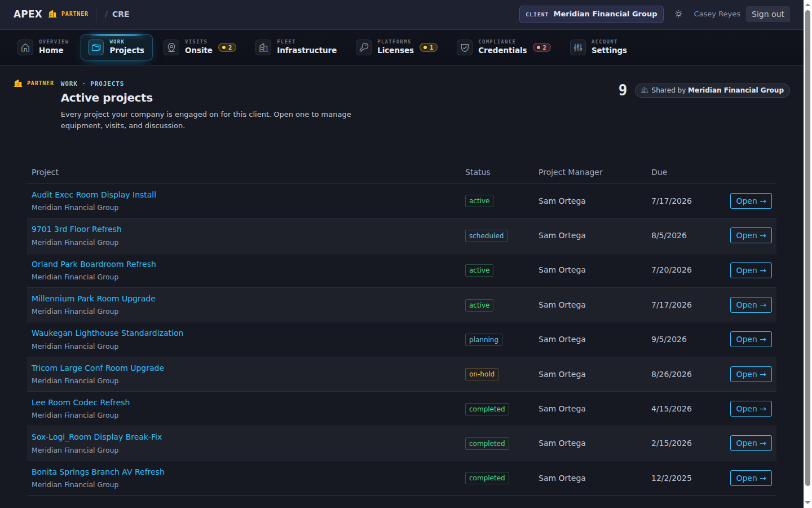Image resolution: width=812 pixels, height=508 pixels.
Task: Switch to the Projects work tab
Action: 117,47
